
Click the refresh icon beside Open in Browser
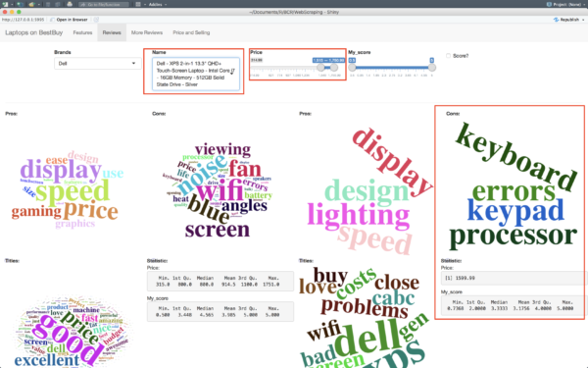tap(96, 20)
